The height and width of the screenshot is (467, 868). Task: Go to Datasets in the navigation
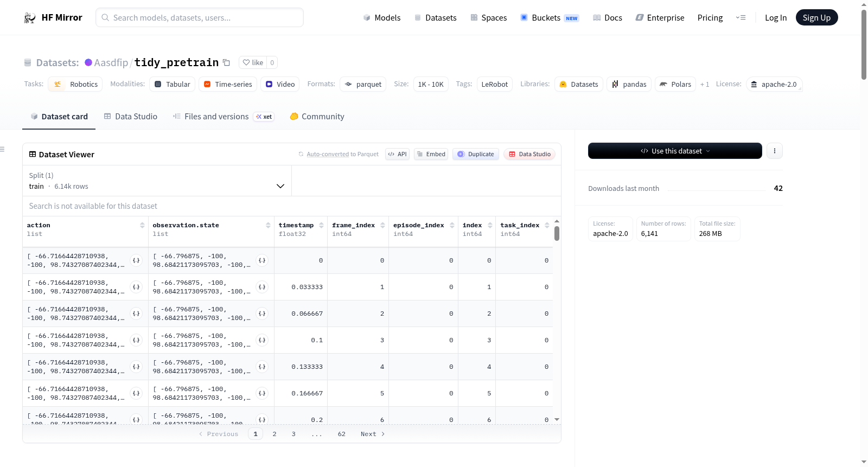click(x=435, y=17)
